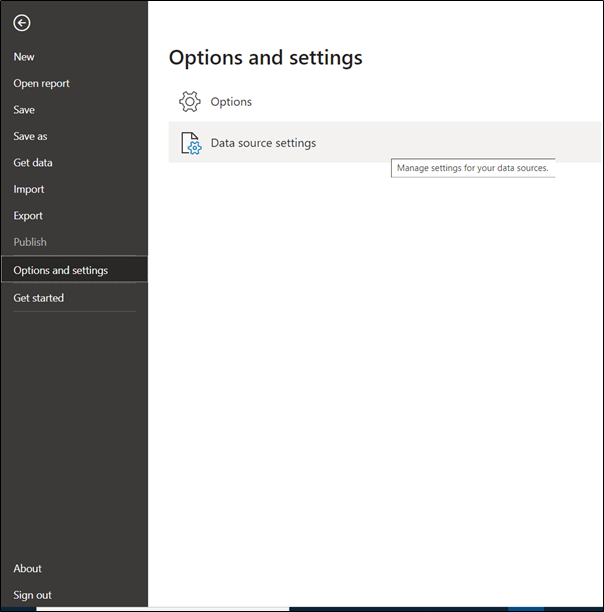
Task: Click the Options and settings page heading
Action: point(265,58)
